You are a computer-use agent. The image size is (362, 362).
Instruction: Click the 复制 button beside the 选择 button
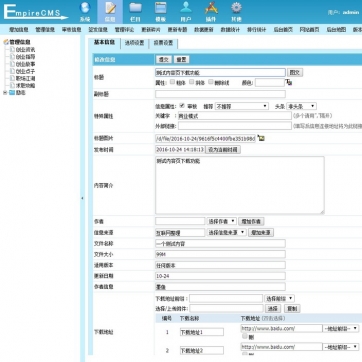coord(292,308)
